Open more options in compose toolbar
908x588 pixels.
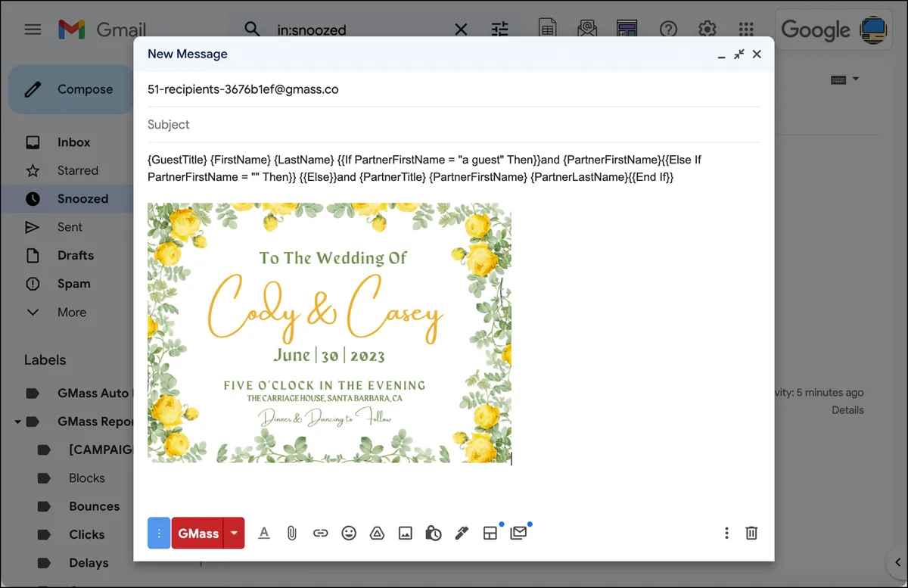(x=726, y=534)
